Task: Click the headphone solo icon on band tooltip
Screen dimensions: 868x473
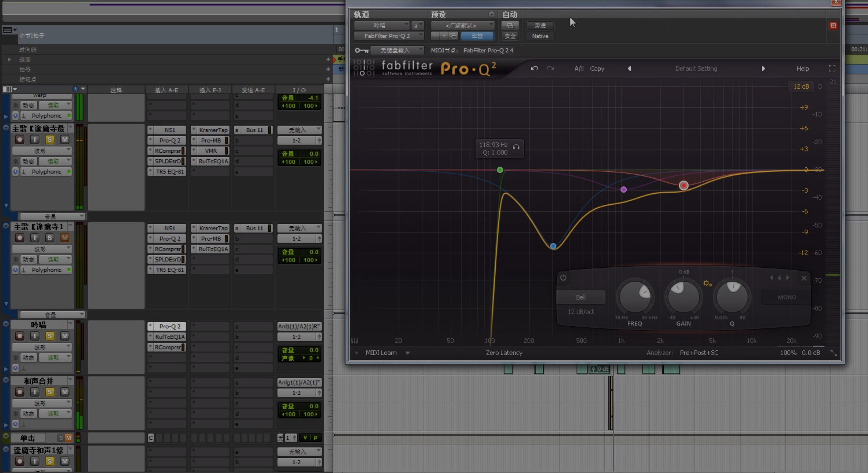Action: 516,147
